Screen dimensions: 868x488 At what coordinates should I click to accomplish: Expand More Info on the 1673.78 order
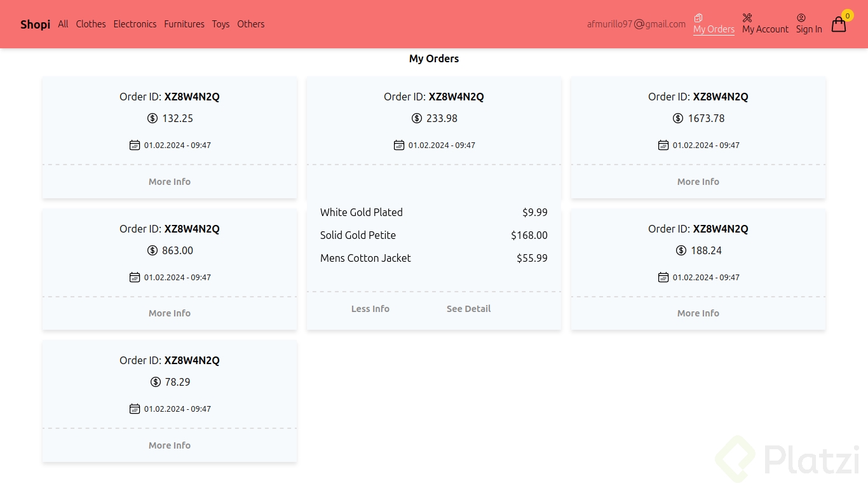point(698,182)
